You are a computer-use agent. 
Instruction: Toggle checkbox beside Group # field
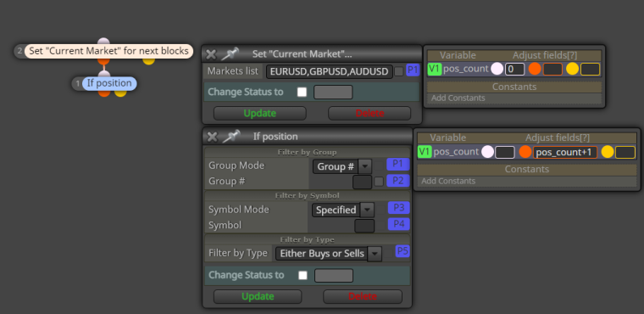379,182
